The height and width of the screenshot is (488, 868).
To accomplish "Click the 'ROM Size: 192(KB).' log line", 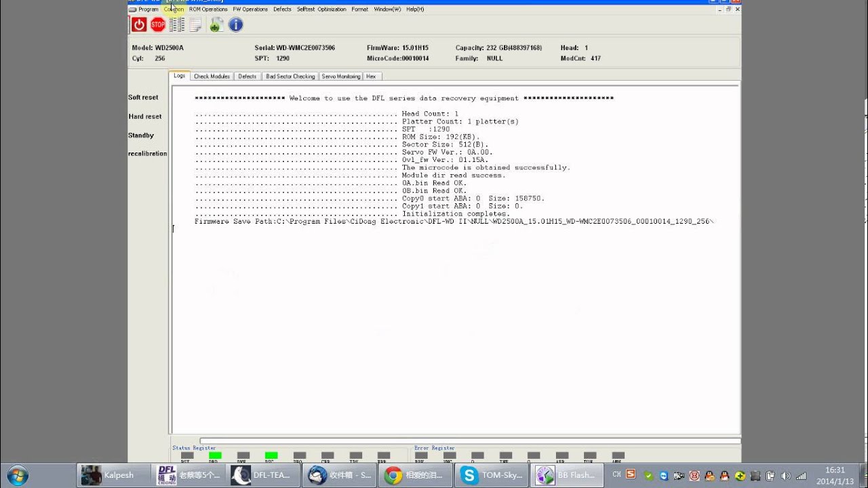I will (441, 137).
